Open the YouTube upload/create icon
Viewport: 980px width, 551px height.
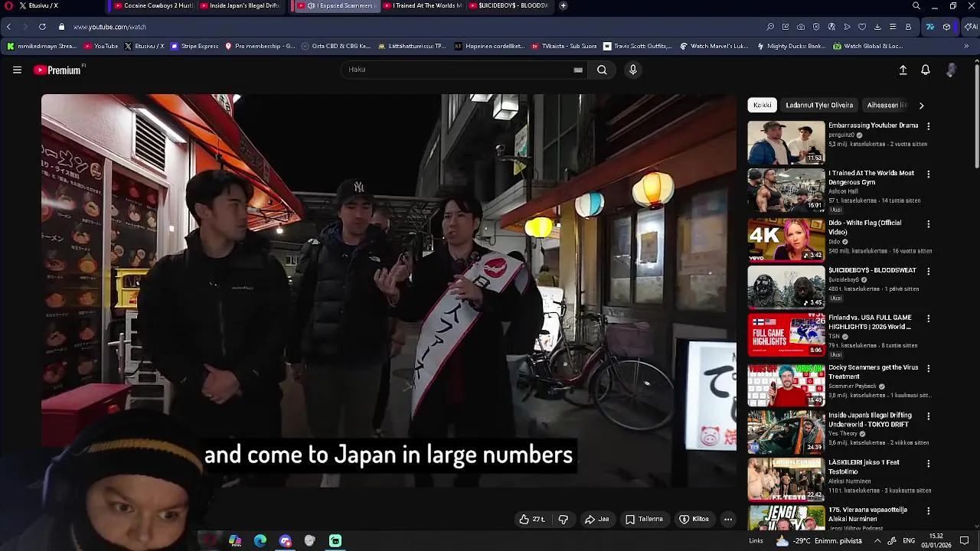(903, 70)
